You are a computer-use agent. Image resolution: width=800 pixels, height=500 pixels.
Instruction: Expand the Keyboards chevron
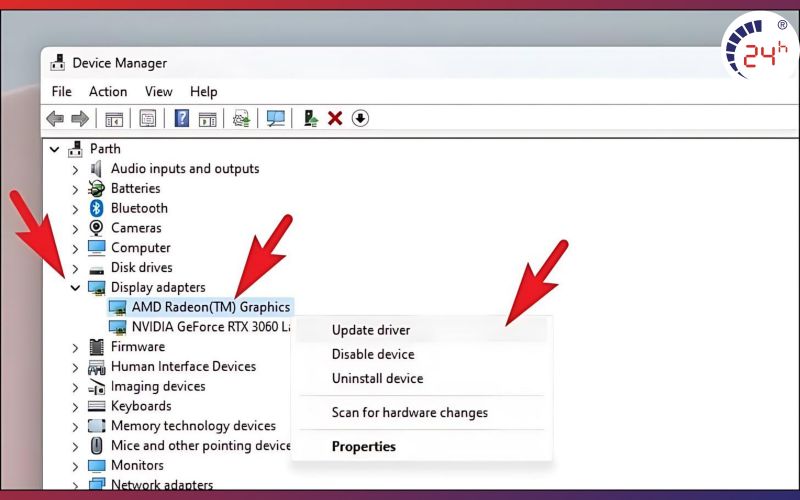point(76,407)
